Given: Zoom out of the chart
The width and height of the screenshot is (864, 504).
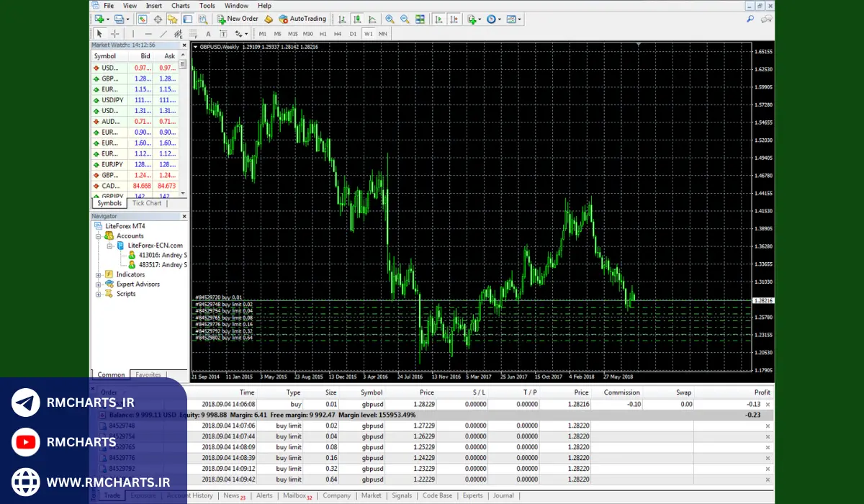Looking at the screenshot, I should (405, 19).
